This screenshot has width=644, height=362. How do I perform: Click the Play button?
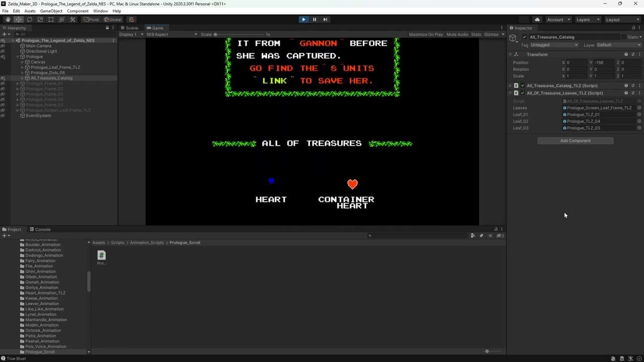(x=303, y=20)
